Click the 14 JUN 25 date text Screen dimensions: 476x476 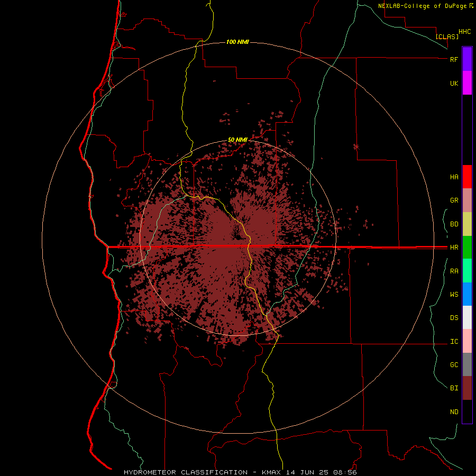coord(307,472)
